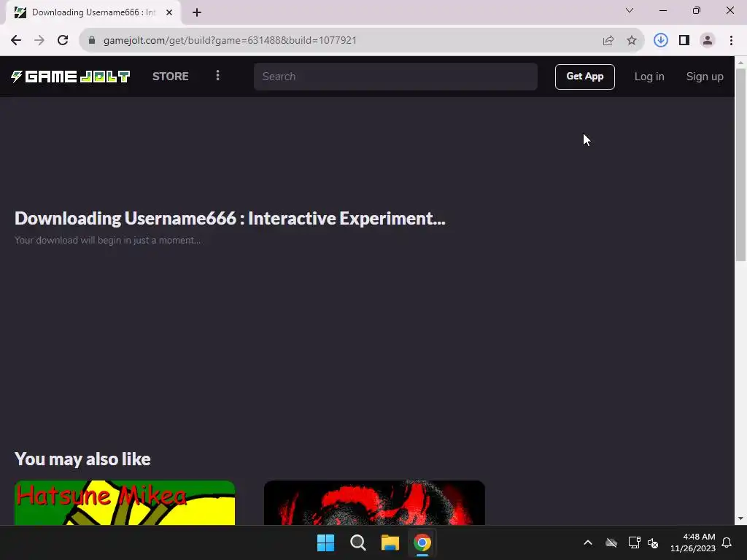The image size is (747, 560).
Task: Go back to the previous page
Action: [16, 40]
